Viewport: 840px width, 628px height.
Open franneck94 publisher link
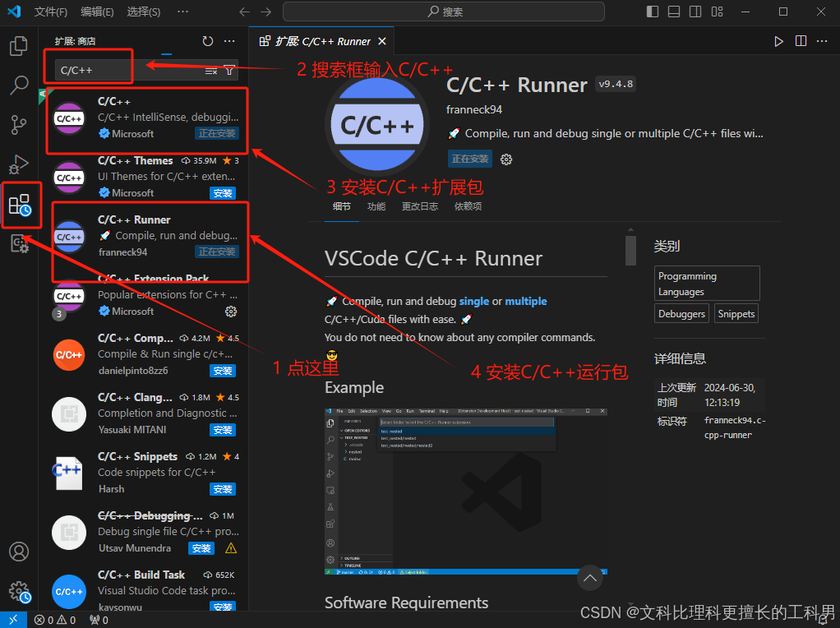[474, 110]
